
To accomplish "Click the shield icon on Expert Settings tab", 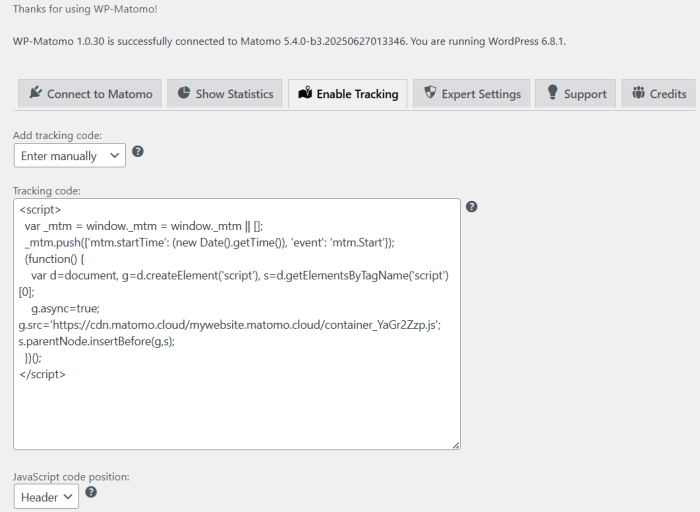I will [430, 92].
